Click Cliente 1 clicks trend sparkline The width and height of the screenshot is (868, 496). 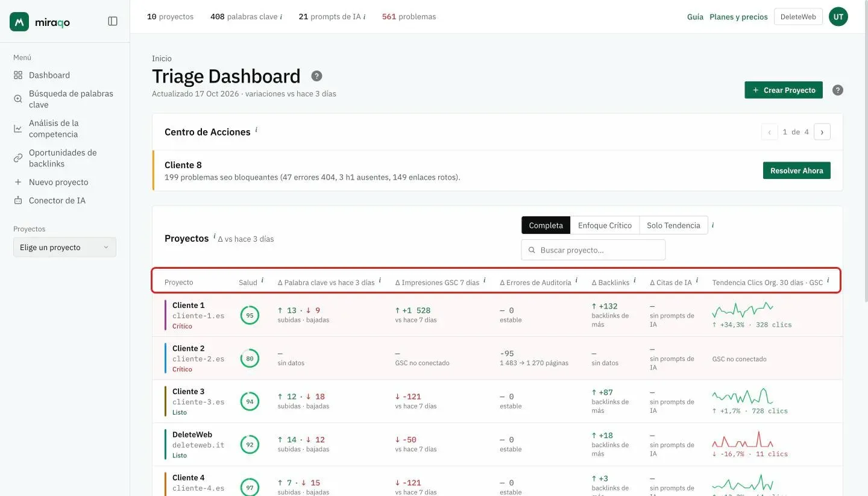click(x=743, y=310)
